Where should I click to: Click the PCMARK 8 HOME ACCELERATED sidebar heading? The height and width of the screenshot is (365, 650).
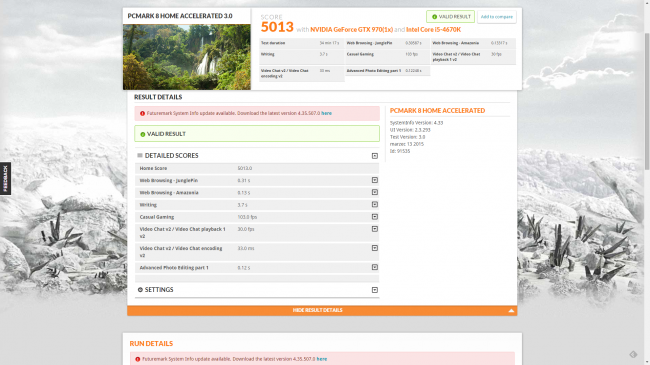pyautogui.click(x=437, y=111)
